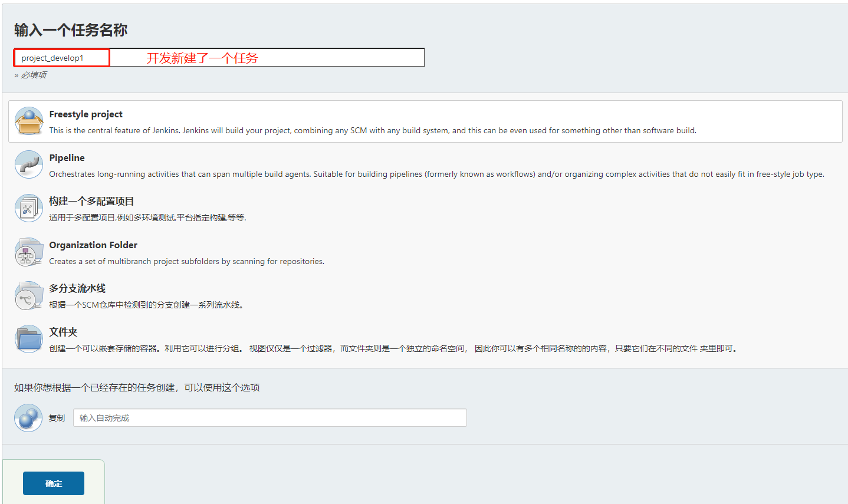Click the Pipeline project type icon
The width and height of the screenshot is (848, 504).
(28, 165)
